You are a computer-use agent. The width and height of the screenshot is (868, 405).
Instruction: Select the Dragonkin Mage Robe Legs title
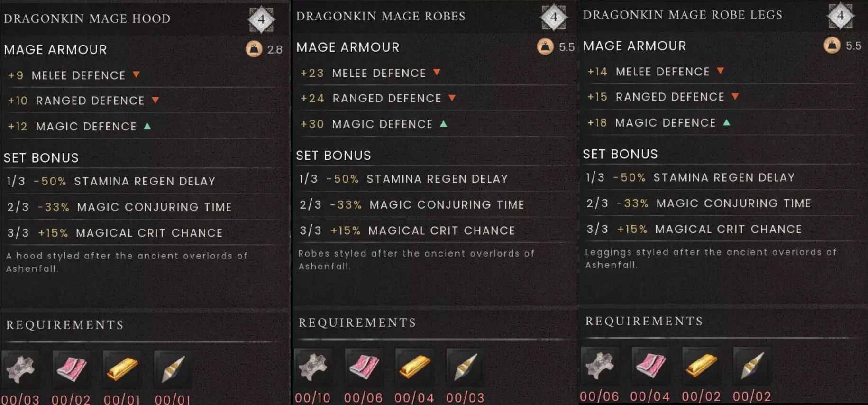683,15
